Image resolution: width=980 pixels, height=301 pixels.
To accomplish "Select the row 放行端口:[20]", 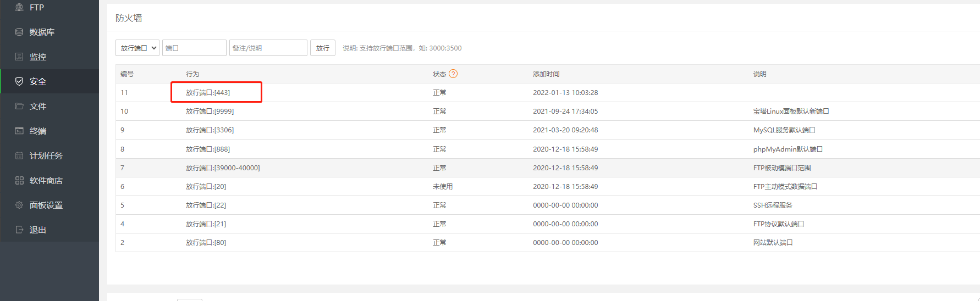I will pos(548,186).
